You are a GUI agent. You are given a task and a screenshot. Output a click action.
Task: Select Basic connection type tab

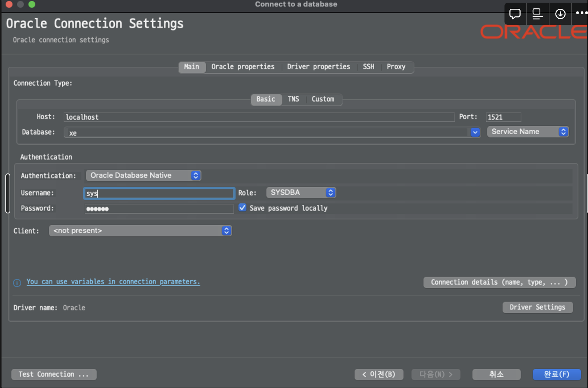coord(266,99)
